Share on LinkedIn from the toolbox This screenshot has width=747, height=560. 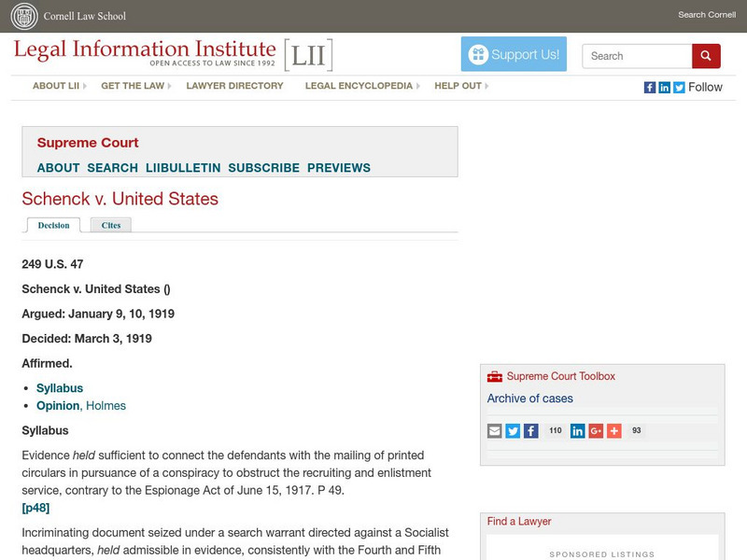click(x=577, y=431)
